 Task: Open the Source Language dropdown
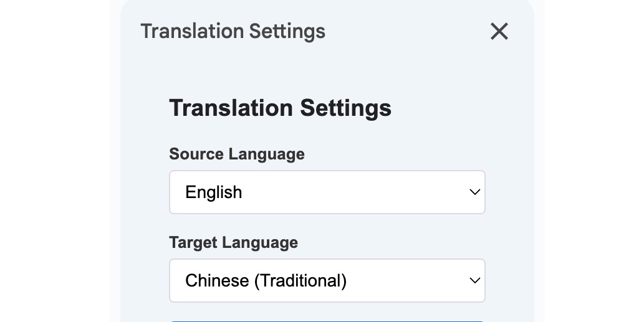pos(327,192)
